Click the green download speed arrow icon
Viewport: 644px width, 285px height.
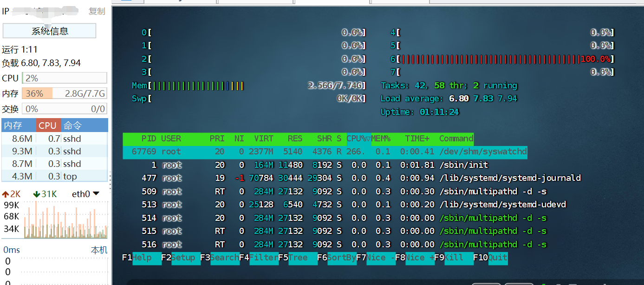click(36, 194)
